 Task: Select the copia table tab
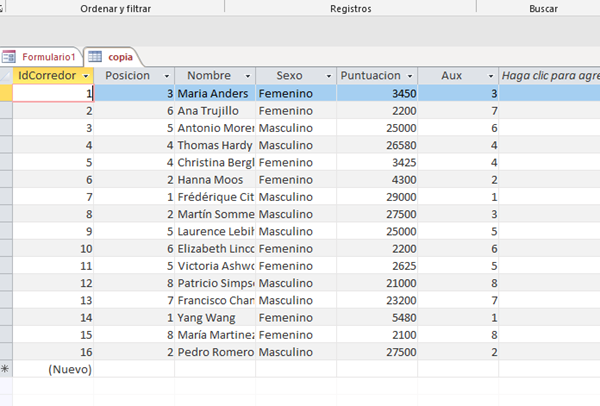pyautogui.click(x=120, y=57)
